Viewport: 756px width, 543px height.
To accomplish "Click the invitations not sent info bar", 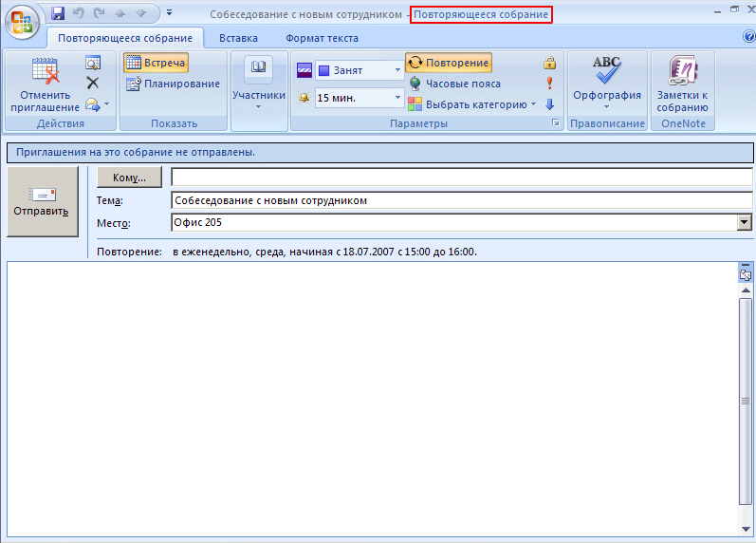I will coord(380,153).
